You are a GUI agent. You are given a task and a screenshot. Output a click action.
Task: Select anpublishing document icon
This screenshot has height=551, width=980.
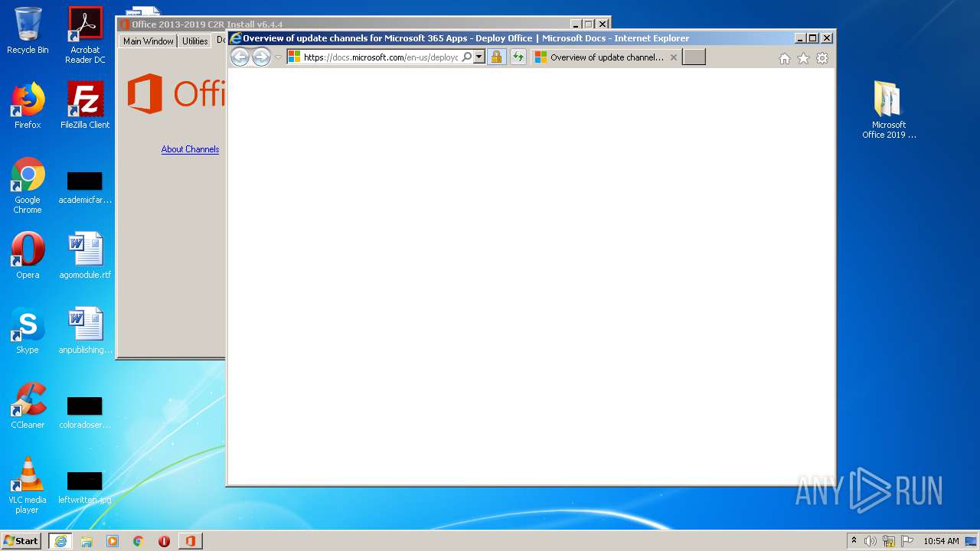pos(85,331)
